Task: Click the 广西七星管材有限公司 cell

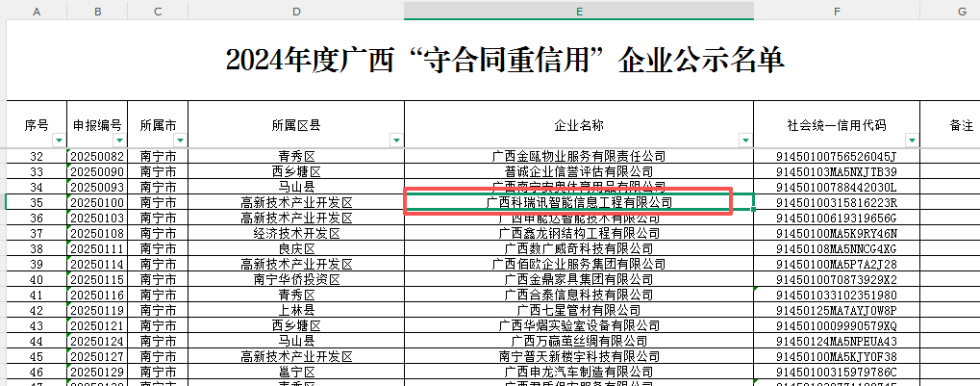Action: click(x=578, y=310)
